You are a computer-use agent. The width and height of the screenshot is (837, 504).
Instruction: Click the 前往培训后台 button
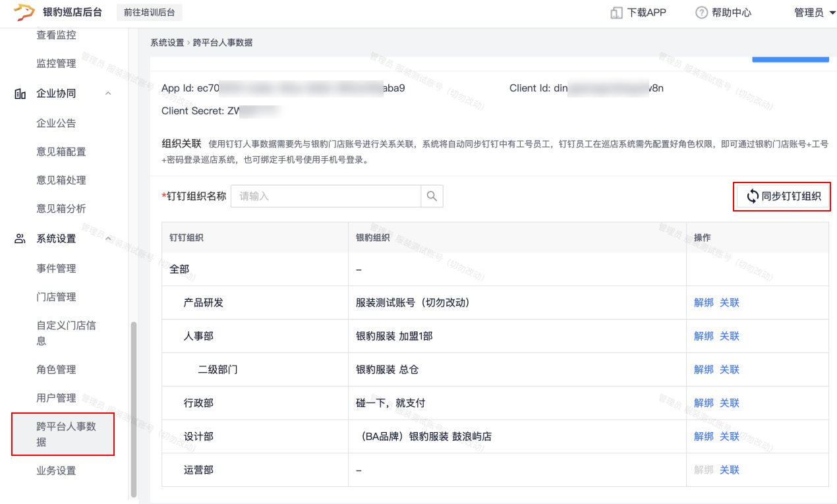[x=150, y=13]
